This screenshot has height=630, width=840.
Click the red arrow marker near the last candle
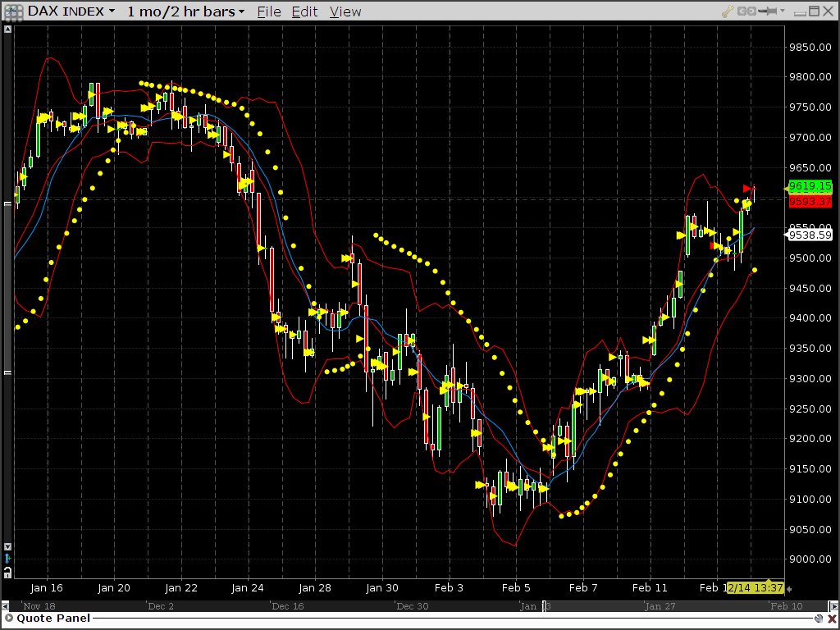pos(748,188)
